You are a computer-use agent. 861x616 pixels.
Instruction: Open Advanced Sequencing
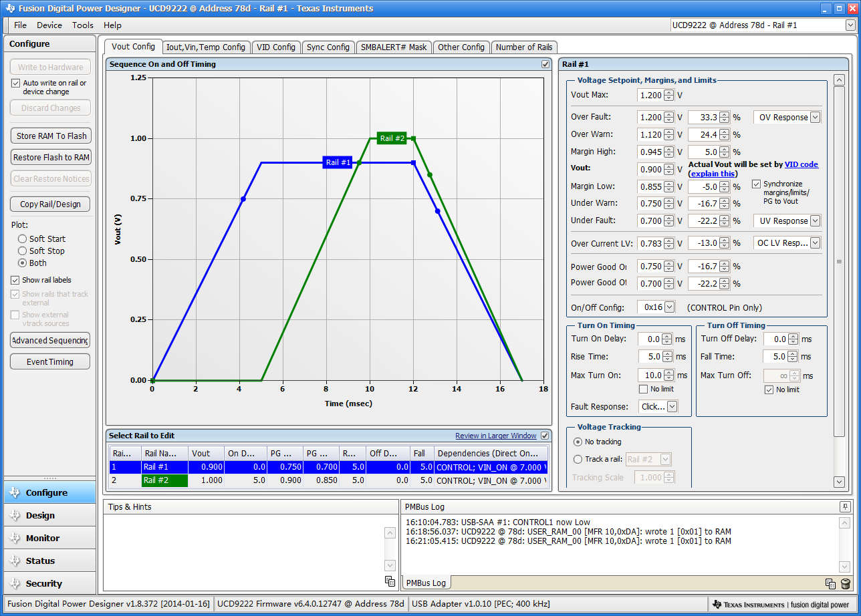50,340
